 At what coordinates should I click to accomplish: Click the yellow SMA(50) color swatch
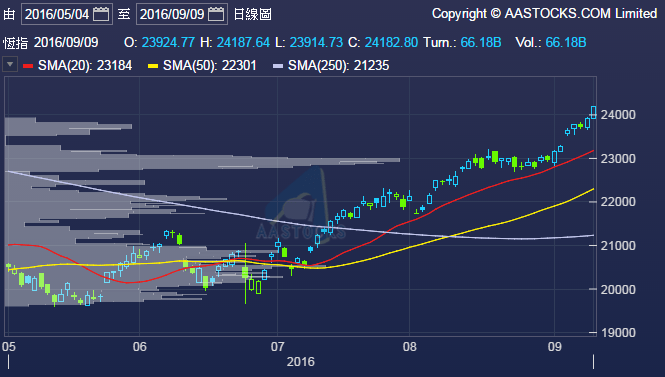(x=153, y=66)
